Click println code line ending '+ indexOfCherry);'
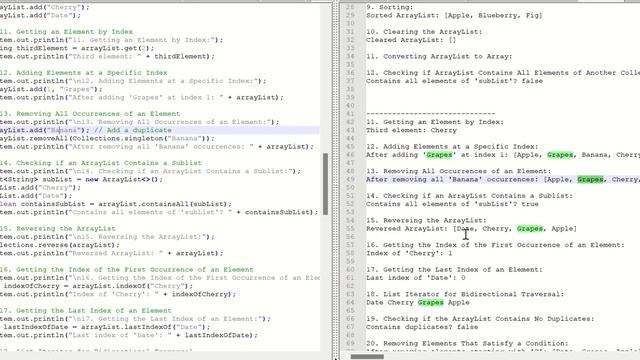 point(118,294)
